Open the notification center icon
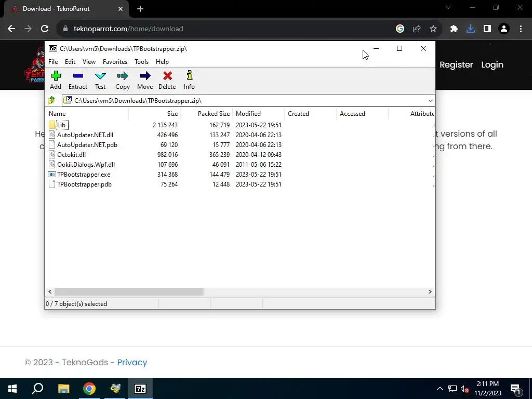Image resolution: width=532 pixels, height=399 pixels. [x=515, y=389]
